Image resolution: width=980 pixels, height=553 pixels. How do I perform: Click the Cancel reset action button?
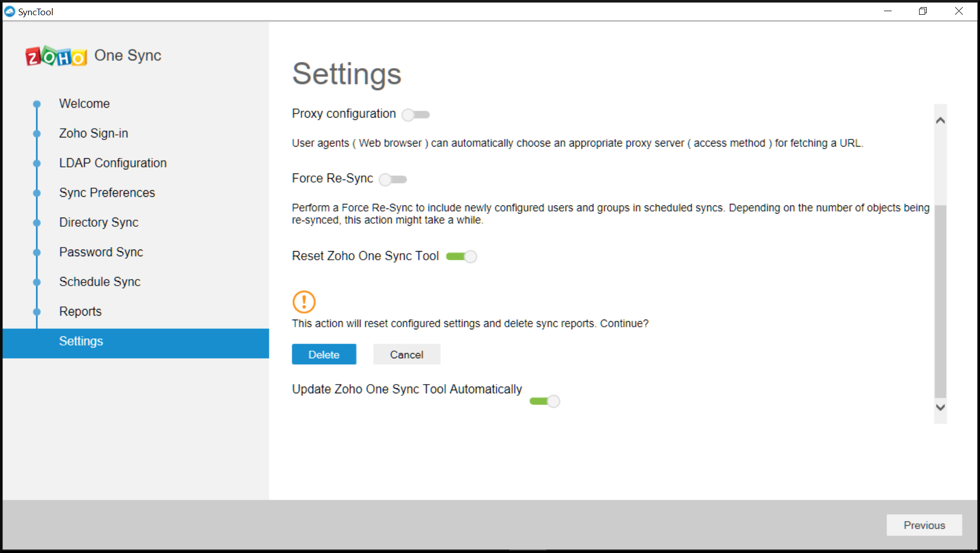(x=407, y=354)
